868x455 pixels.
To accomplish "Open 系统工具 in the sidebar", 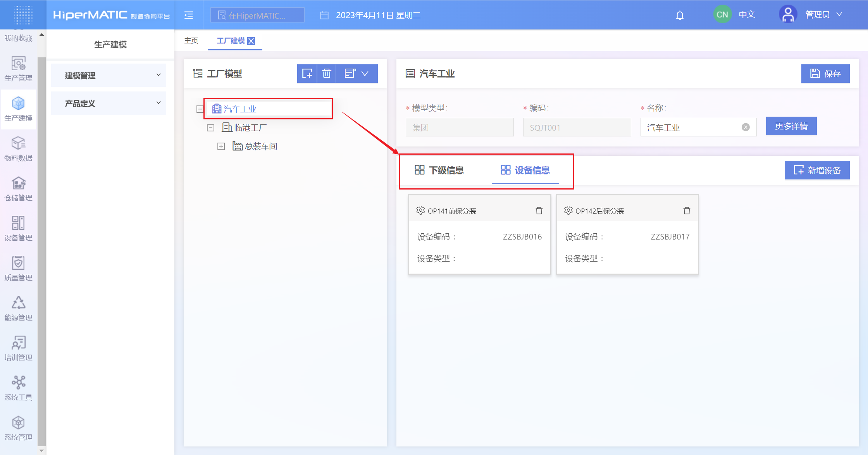I will pyautogui.click(x=18, y=388).
